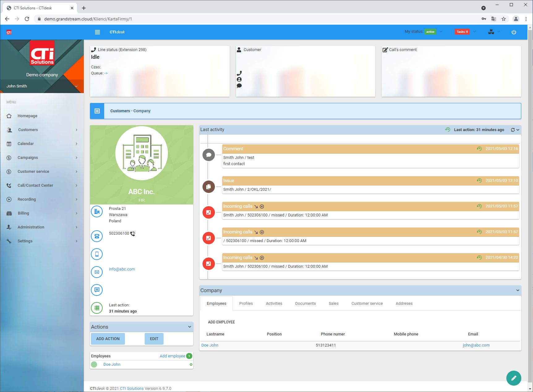Open Doe John in employees table
This screenshot has height=392, width=533.
tap(210, 345)
